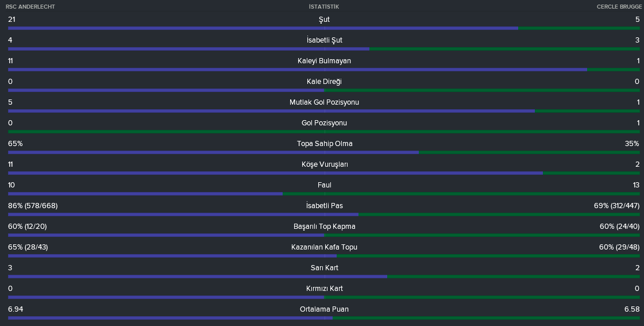Click the Faul row label
This screenshot has width=644, height=326.
324,185
